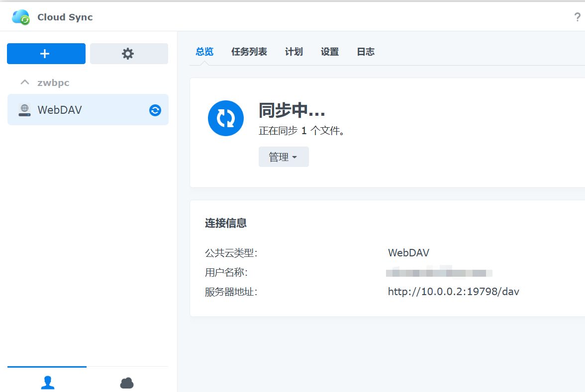Click the syncing status badge beside WebDAV
The image size is (585, 392).
pyautogui.click(x=155, y=110)
